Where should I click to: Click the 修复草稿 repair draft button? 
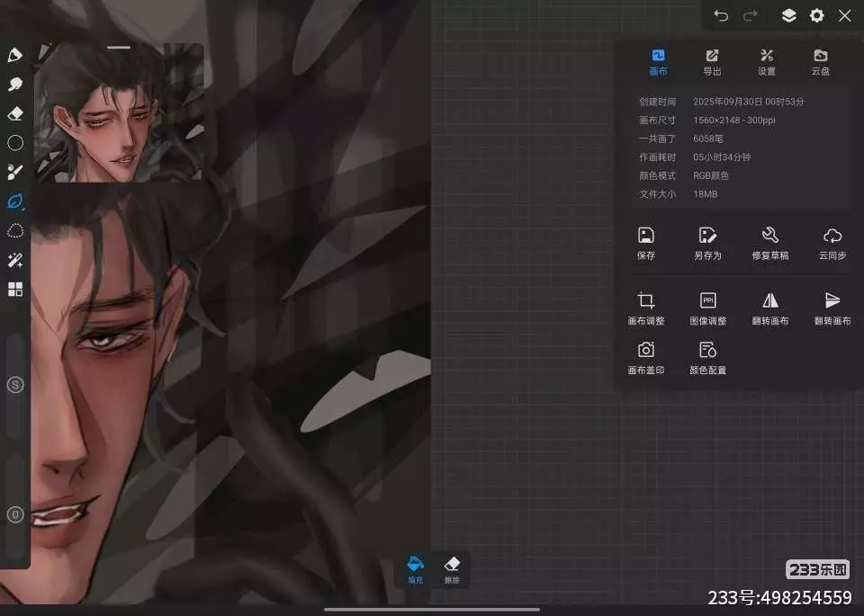point(769,244)
